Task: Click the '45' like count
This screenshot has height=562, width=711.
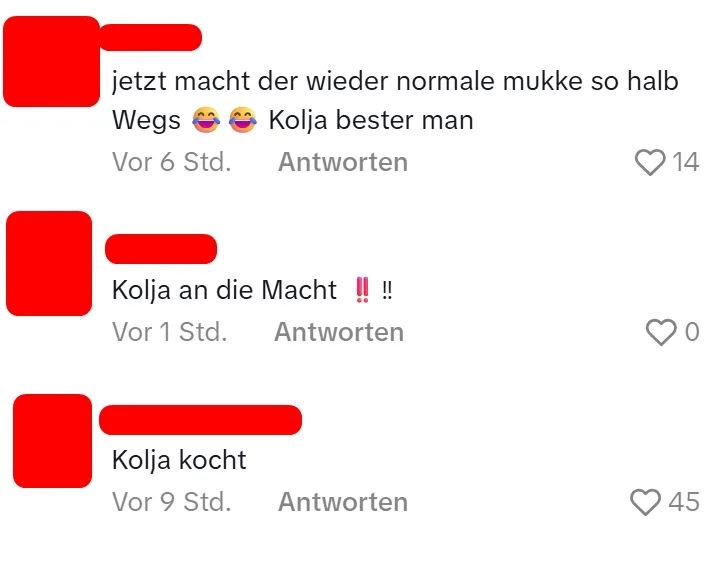Action: coord(684,502)
